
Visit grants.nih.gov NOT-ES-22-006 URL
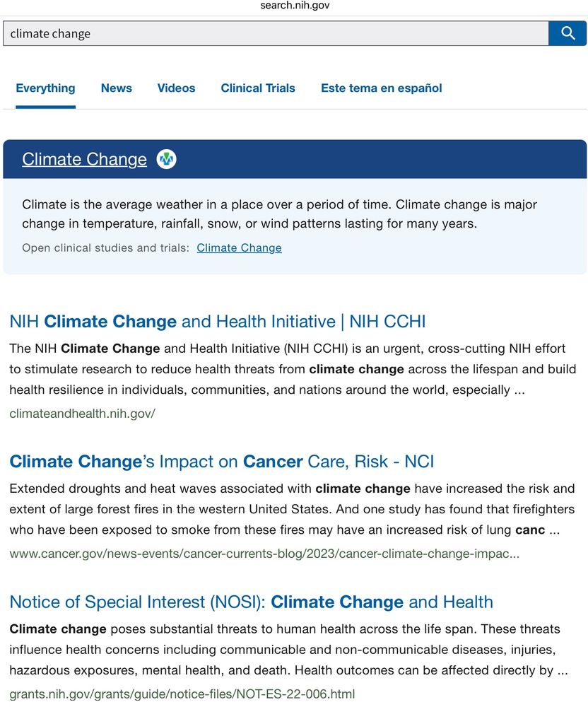[x=182, y=694]
